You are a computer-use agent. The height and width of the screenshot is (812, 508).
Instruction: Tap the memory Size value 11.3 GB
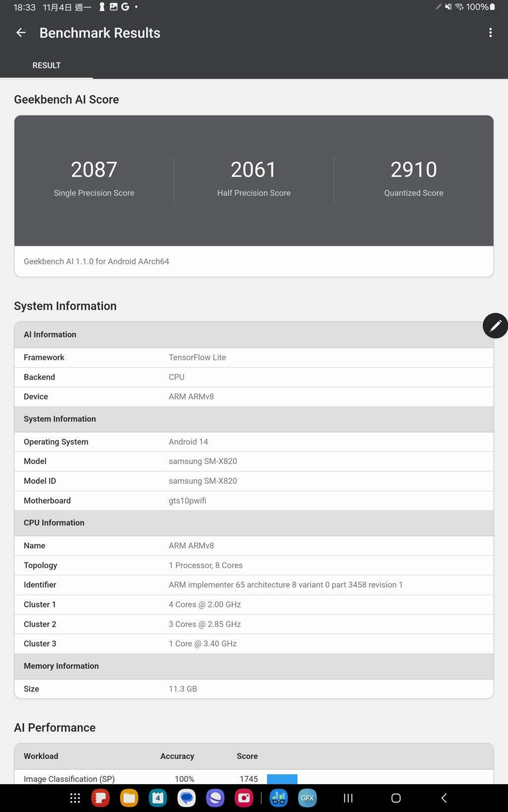(x=183, y=688)
